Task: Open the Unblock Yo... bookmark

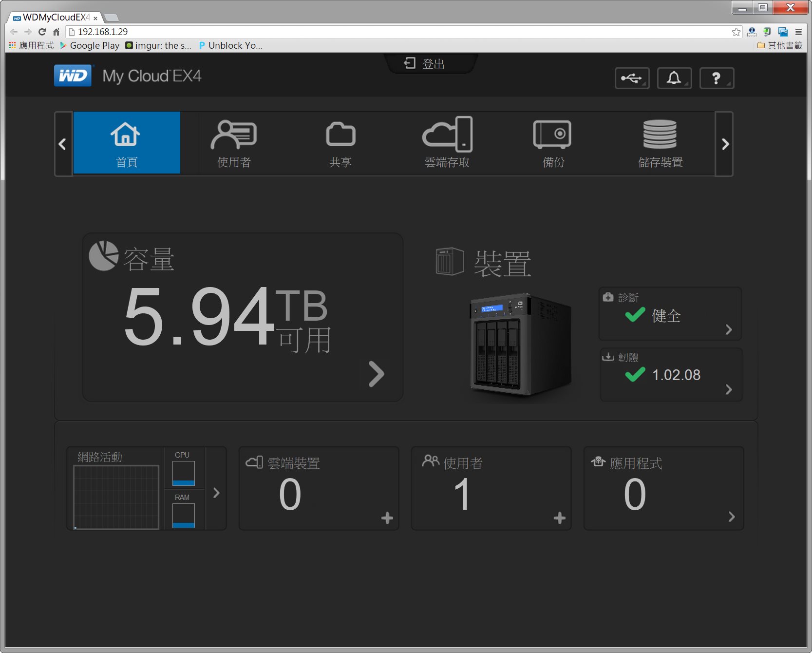Action: pyautogui.click(x=231, y=45)
